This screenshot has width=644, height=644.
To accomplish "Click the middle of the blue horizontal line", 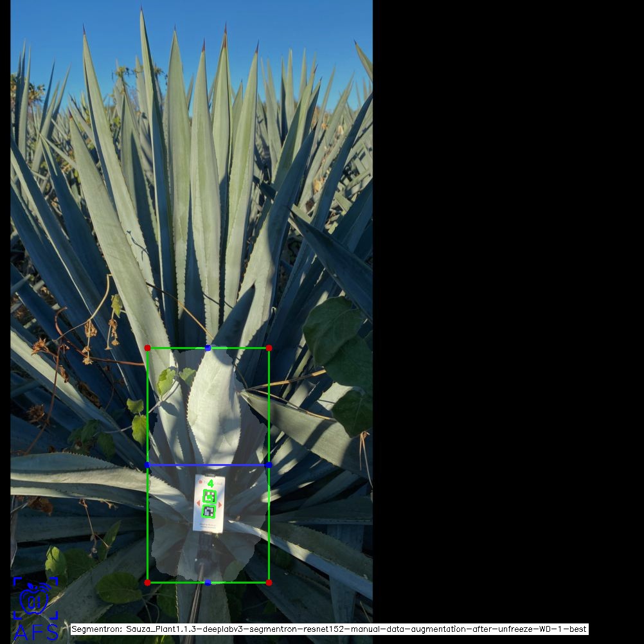I will point(208,465).
